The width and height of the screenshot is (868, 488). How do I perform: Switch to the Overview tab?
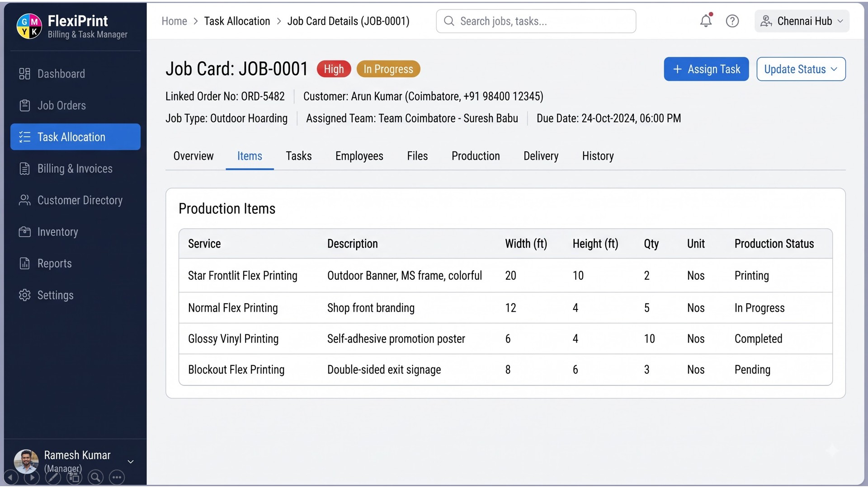[x=193, y=156]
